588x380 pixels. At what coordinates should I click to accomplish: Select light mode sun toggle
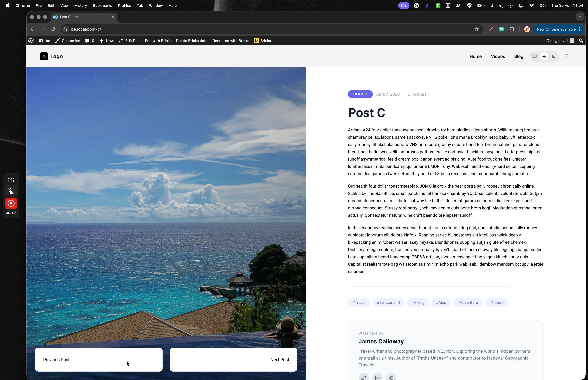pyautogui.click(x=544, y=56)
